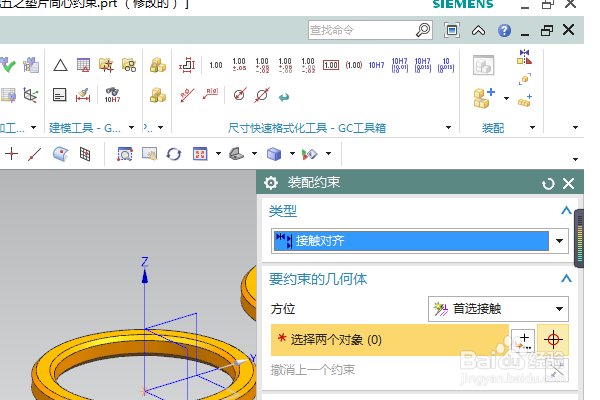Collapse the ribbon with the up chevron
Viewport: 600px width, 400px height.
[x=478, y=30]
